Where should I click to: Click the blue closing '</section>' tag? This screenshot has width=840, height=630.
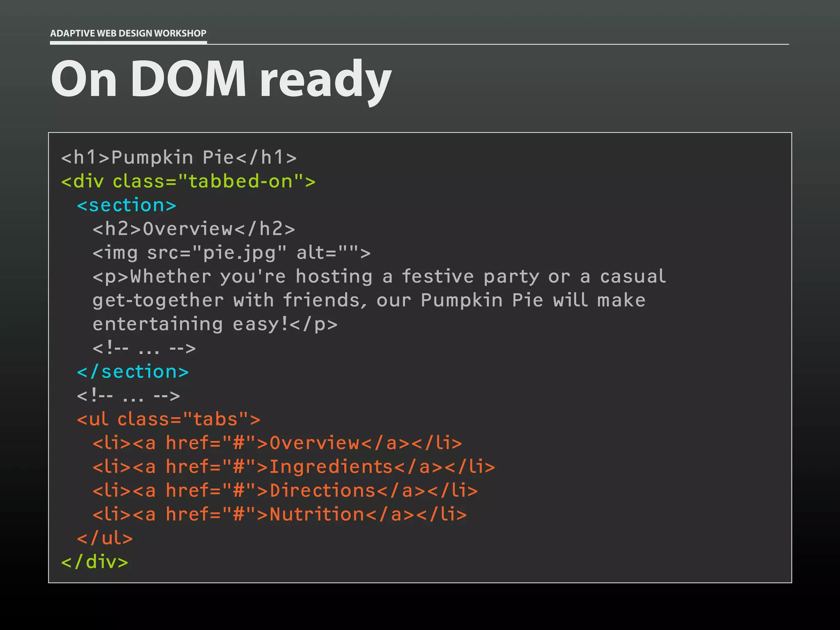pos(133,372)
